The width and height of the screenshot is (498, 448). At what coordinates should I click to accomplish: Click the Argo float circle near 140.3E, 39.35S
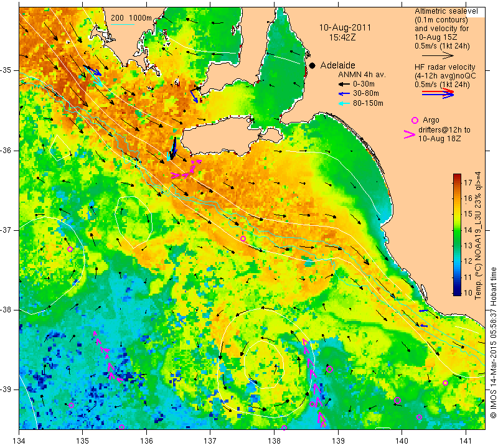pos(419,418)
